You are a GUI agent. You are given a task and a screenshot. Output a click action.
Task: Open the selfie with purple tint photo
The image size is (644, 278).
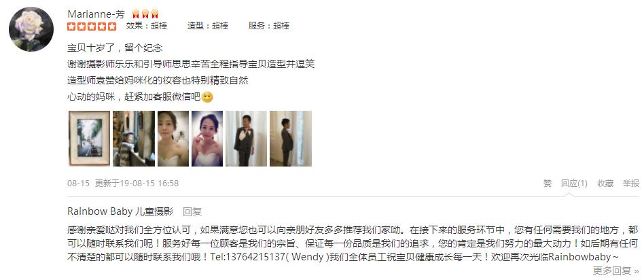point(207,139)
